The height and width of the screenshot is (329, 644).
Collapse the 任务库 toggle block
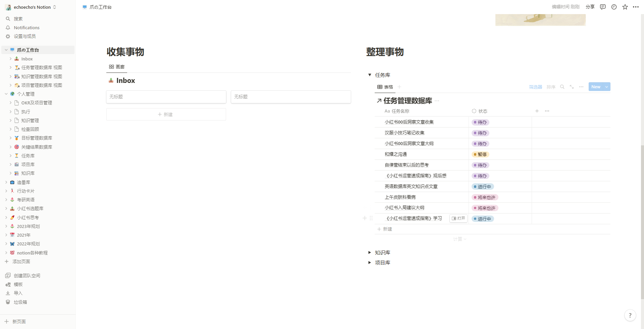370,75
